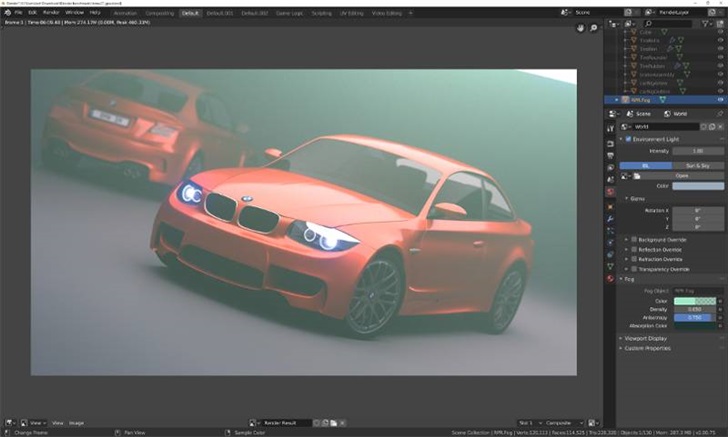
Task: Select the hand pan tool in viewer
Action: pos(580,28)
